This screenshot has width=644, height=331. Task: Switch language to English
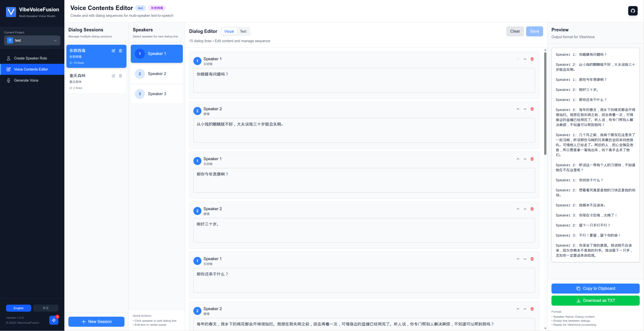click(19, 308)
